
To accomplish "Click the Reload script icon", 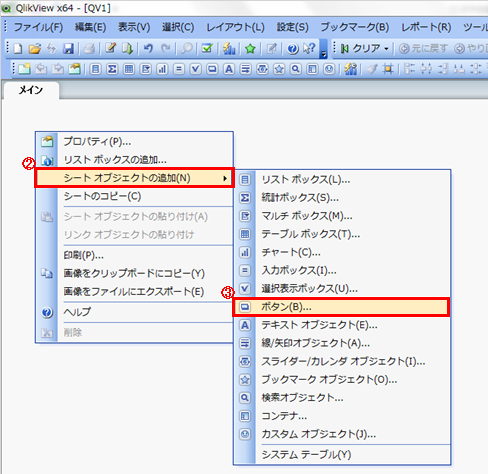I will point(127,49).
